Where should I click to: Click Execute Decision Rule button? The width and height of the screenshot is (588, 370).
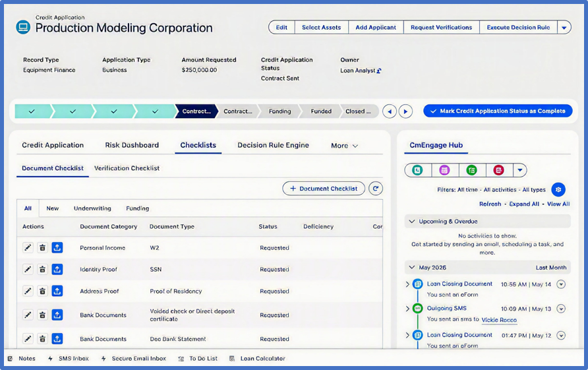click(x=518, y=28)
